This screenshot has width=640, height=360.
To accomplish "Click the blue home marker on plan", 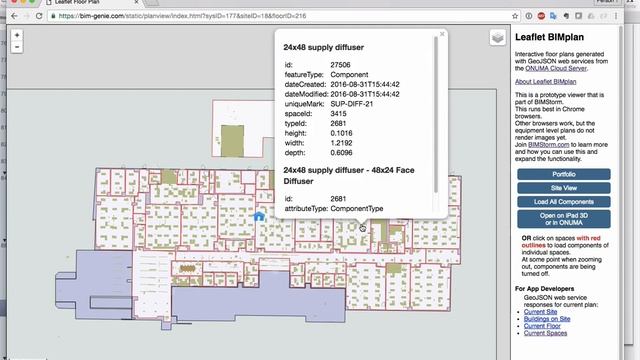I will pos(259,216).
